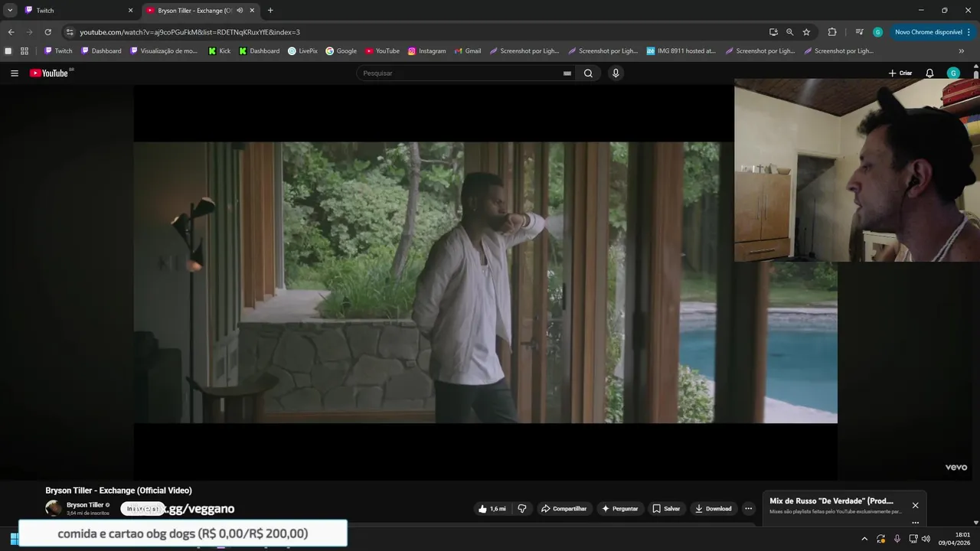Show more bookmarks overflow chevron
The height and width of the screenshot is (551, 980).
(x=962, y=51)
